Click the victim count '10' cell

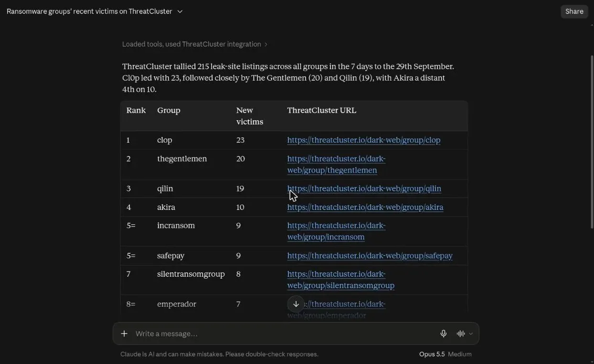tap(240, 207)
